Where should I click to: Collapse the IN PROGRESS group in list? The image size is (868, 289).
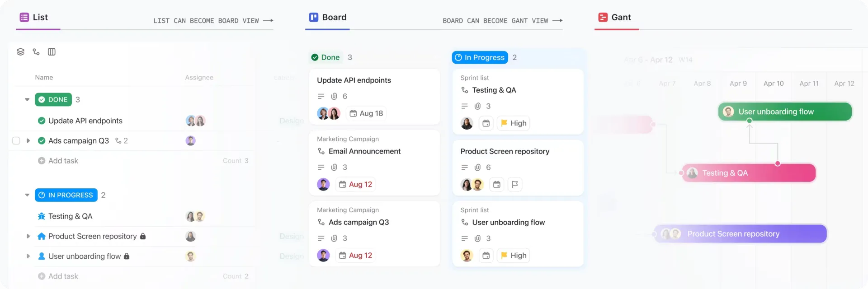pyautogui.click(x=27, y=195)
